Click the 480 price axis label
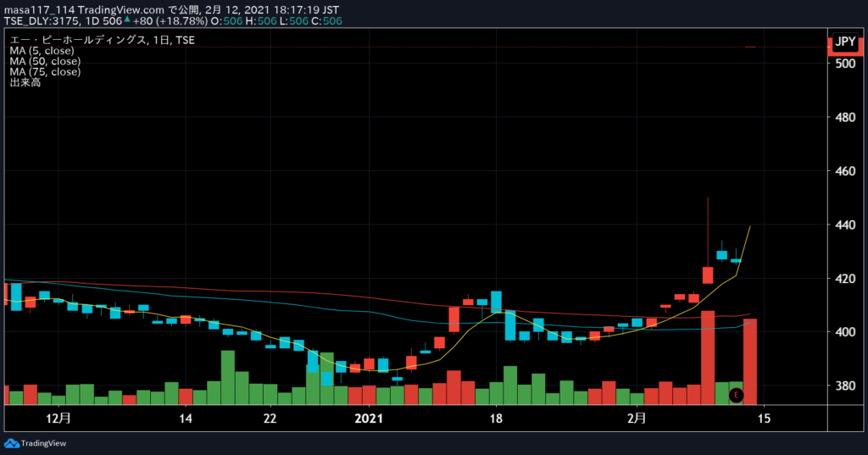 click(845, 117)
